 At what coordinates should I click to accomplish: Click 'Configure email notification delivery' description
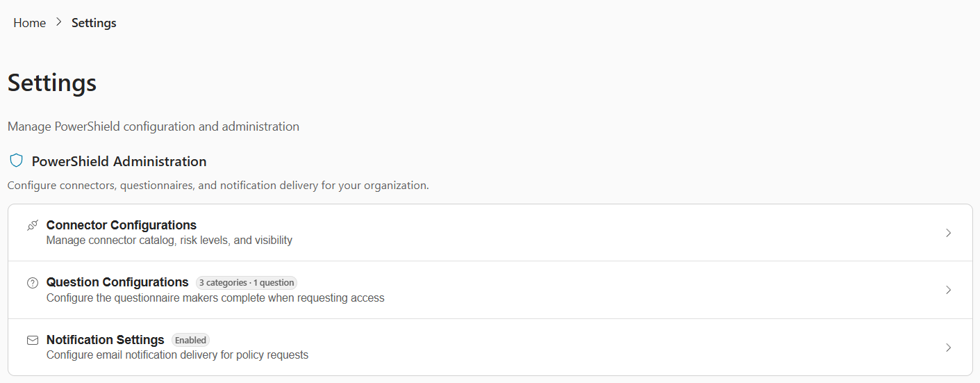pos(177,355)
